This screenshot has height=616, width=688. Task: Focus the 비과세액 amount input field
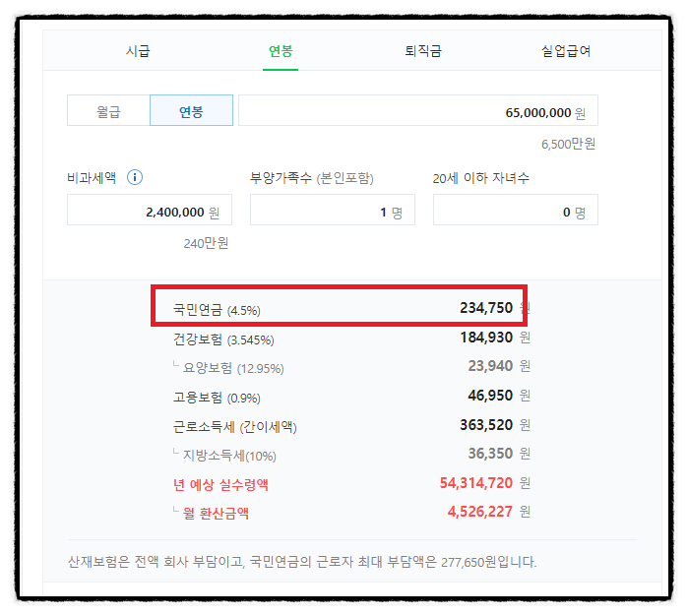[149, 211]
